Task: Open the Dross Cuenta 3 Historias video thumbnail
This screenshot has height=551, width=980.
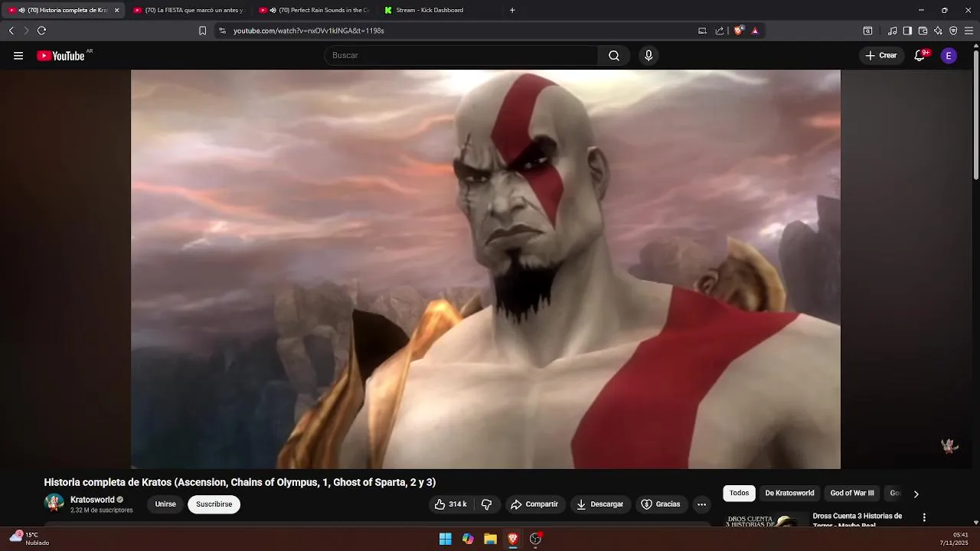Action: click(766, 520)
